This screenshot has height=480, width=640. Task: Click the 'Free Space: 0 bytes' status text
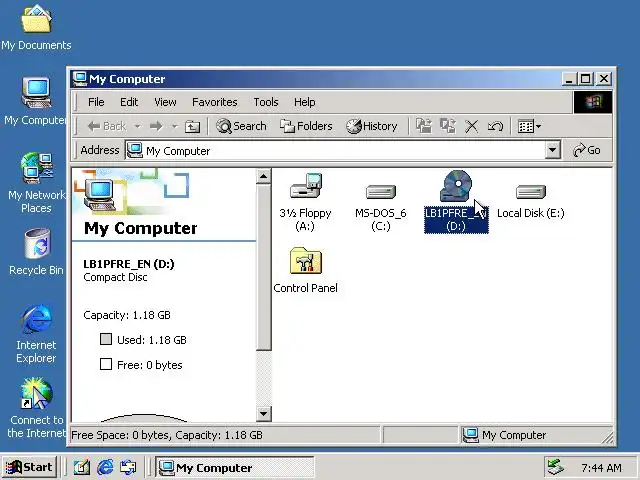tap(120, 435)
